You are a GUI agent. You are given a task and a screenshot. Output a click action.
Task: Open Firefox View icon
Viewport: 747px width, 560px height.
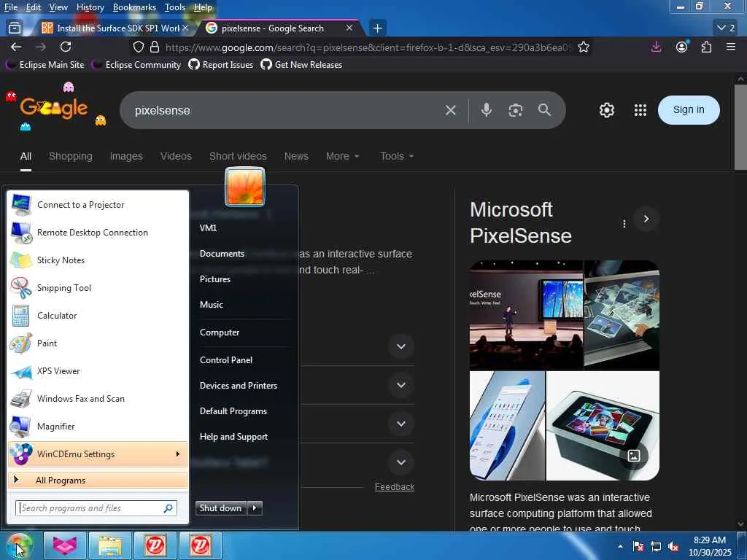tap(15, 28)
